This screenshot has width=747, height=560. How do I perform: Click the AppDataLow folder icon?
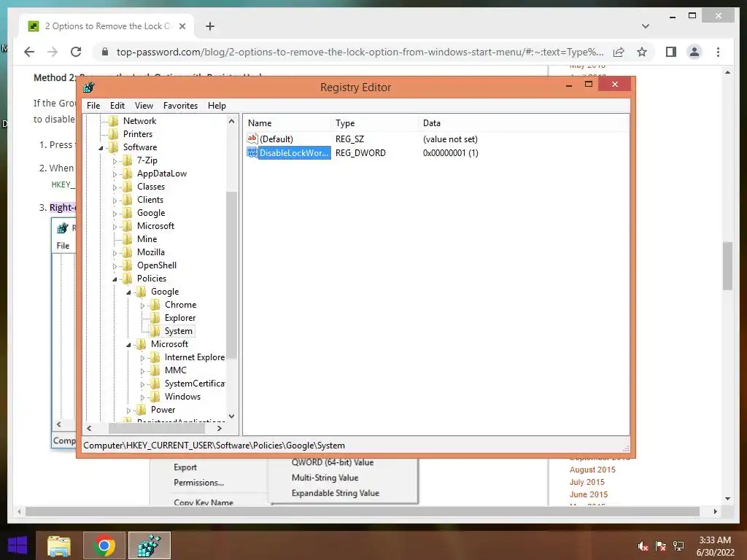128,174
